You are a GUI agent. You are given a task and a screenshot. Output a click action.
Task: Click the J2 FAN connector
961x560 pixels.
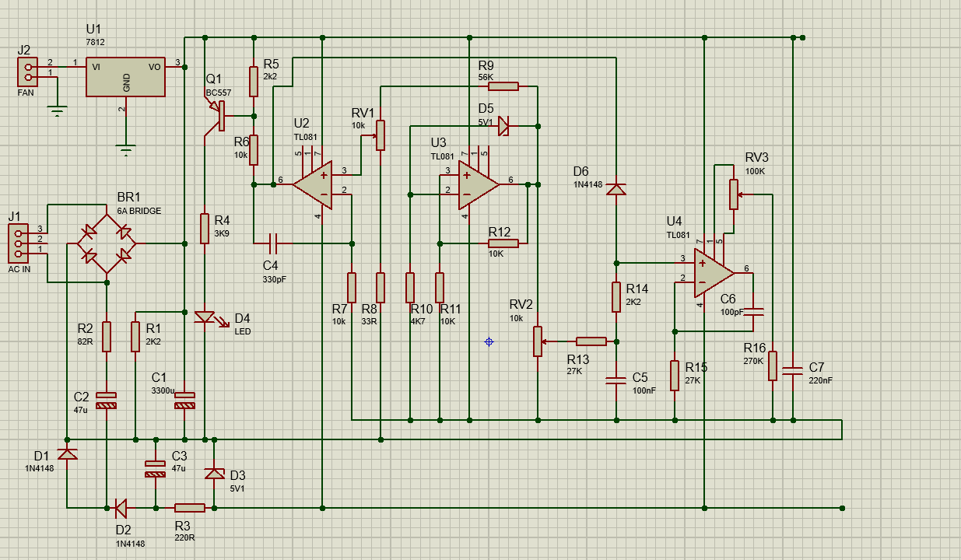click(28, 72)
